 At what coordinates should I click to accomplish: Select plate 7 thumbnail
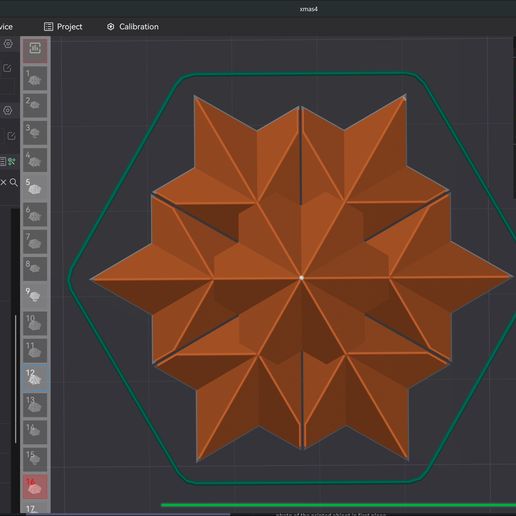pos(35,242)
